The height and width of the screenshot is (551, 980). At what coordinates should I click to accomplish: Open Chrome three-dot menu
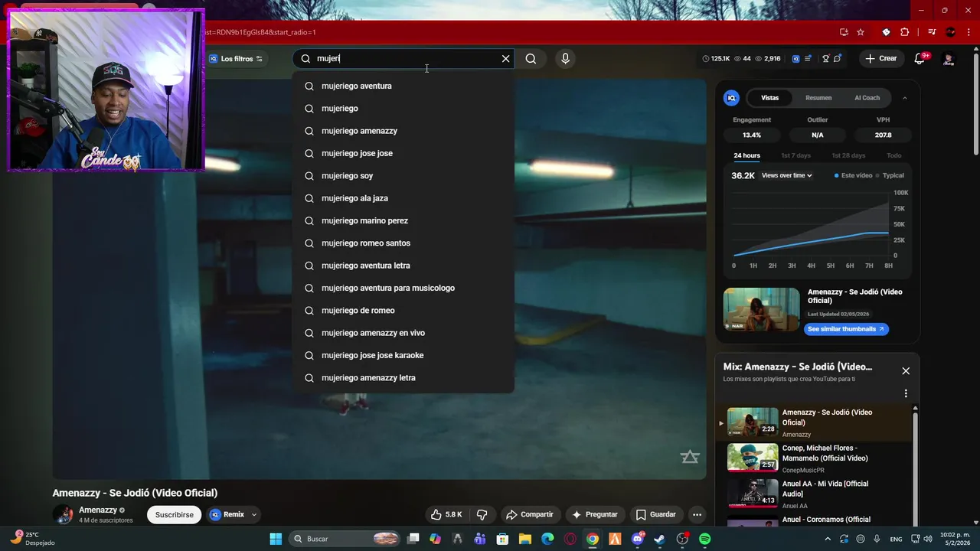(969, 32)
